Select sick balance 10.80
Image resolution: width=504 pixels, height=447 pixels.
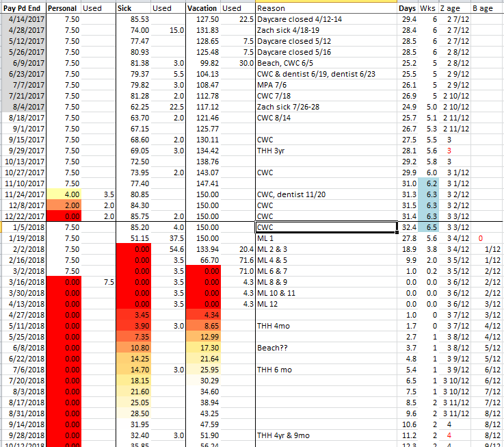133,348
